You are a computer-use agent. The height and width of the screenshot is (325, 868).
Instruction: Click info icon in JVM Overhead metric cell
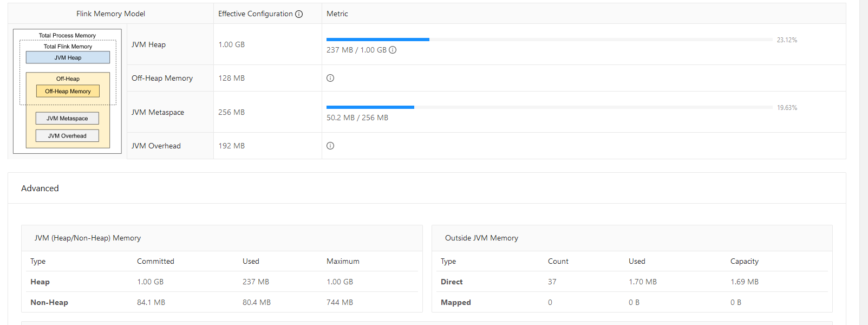[x=330, y=146]
